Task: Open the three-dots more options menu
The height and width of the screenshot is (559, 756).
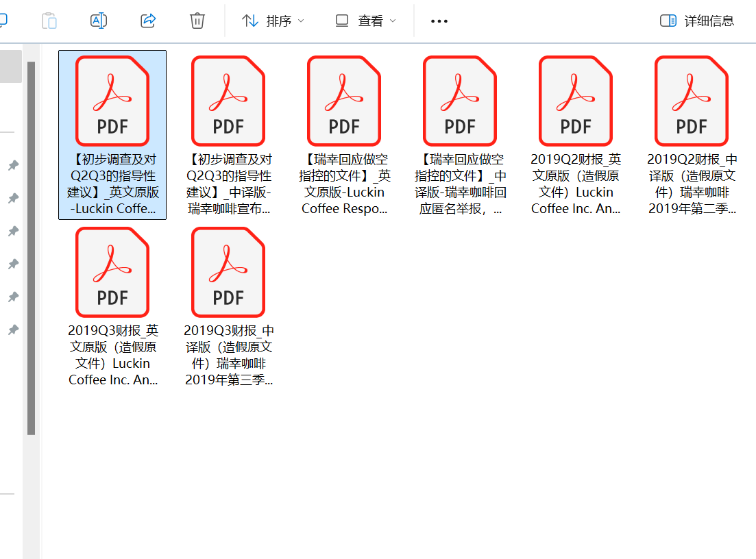Action: [x=439, y=21]
